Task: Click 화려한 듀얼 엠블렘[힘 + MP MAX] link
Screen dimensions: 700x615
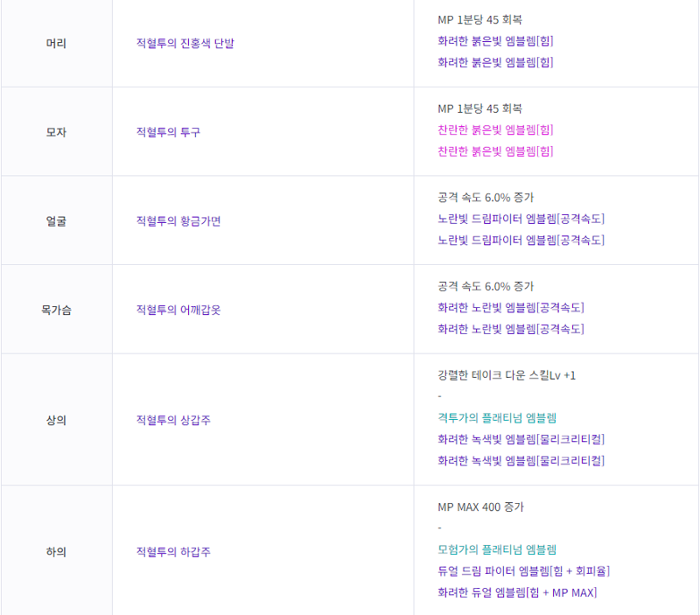Action: pos(517,592)
